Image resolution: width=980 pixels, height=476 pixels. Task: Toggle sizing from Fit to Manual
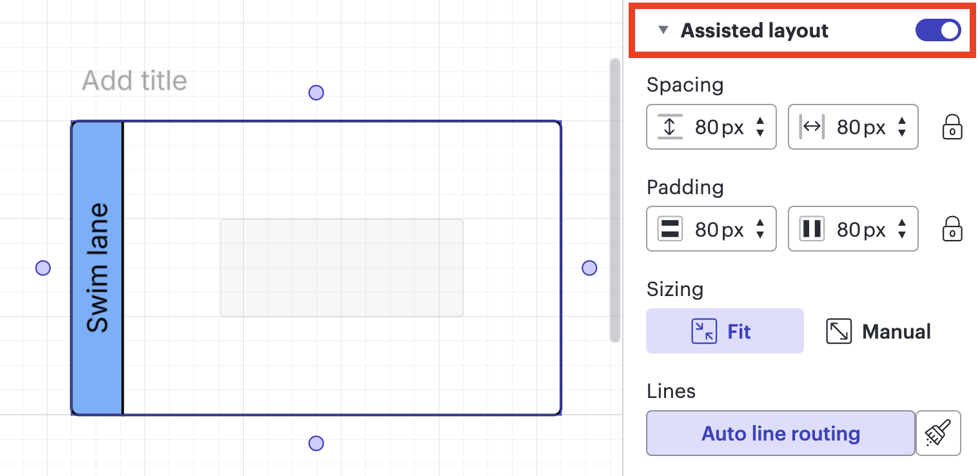[x=877, y=330]
